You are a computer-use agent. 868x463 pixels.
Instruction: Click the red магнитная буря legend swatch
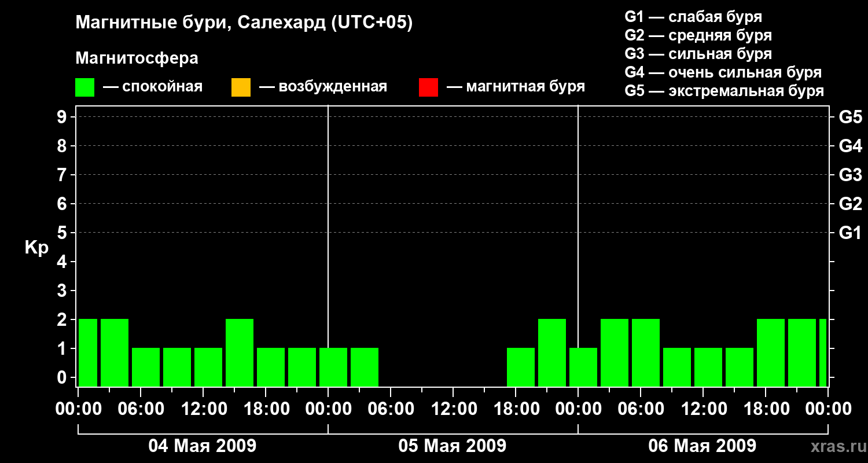428,87
